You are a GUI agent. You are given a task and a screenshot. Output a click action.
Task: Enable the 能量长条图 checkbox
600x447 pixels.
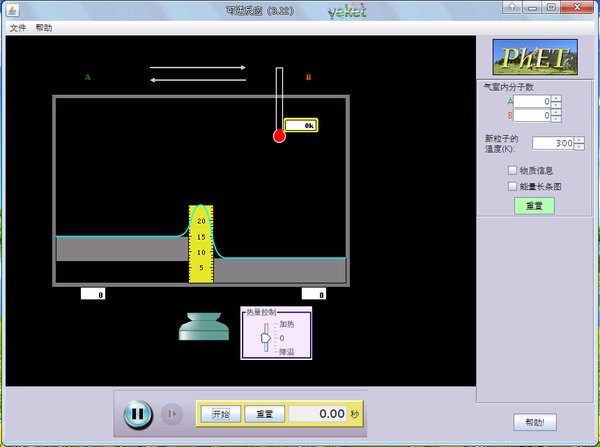[x=512, y=186]
